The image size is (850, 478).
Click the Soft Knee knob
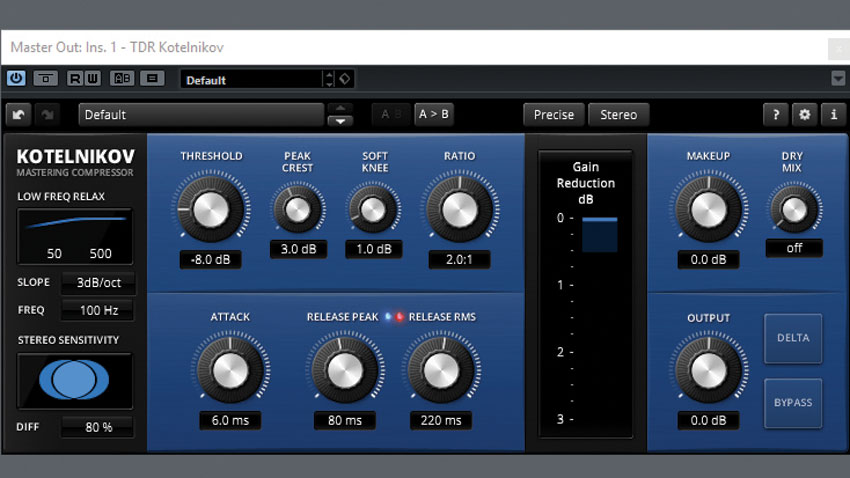374,210
